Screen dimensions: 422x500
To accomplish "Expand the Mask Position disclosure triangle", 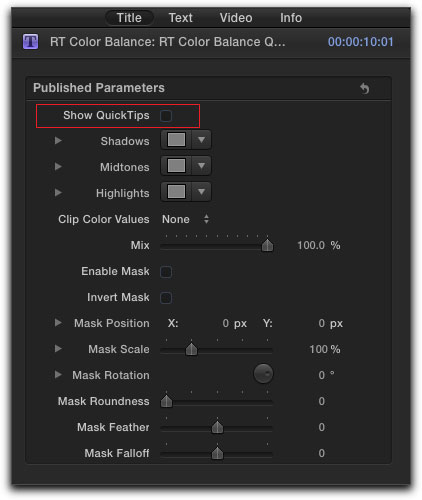I will click(x=58, y=322).
